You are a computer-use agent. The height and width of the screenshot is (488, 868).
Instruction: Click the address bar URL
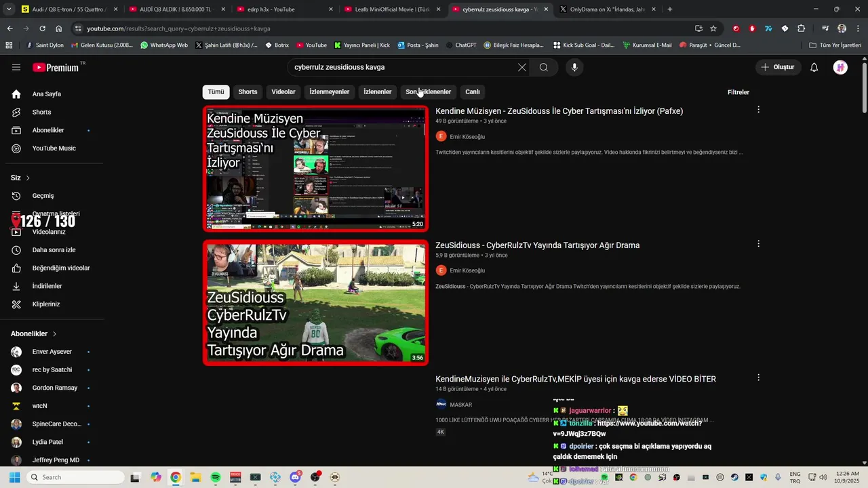[178, 28]
